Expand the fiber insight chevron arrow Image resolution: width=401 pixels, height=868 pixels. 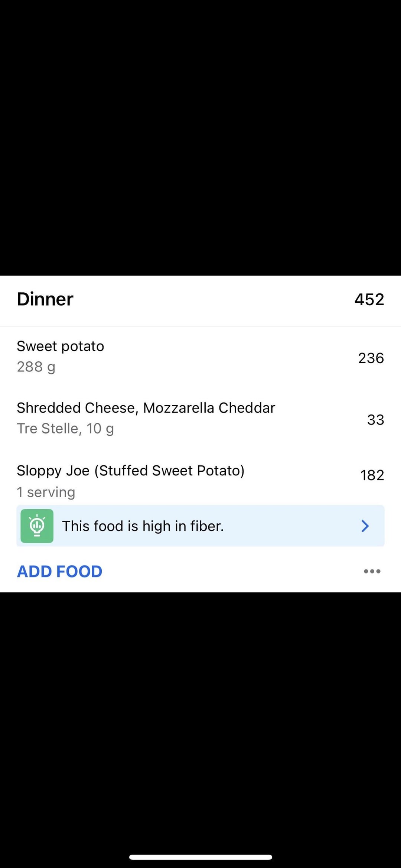point(365,526)
